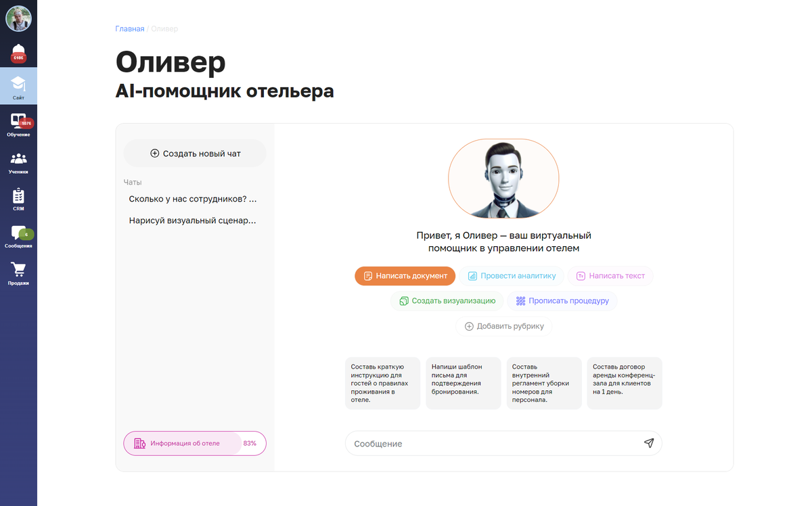This screenshot has width=812, height=506.
Task: Select the Провести аналитику category
Action: click(x=512, y=276)
